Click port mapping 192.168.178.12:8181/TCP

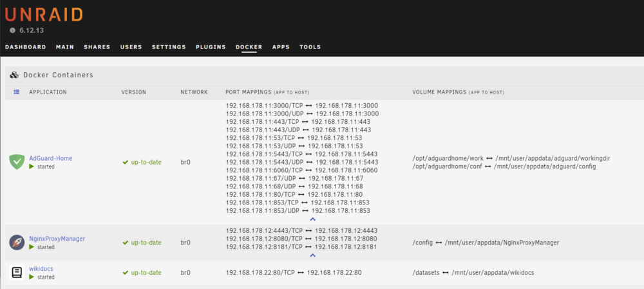point(301,247)
